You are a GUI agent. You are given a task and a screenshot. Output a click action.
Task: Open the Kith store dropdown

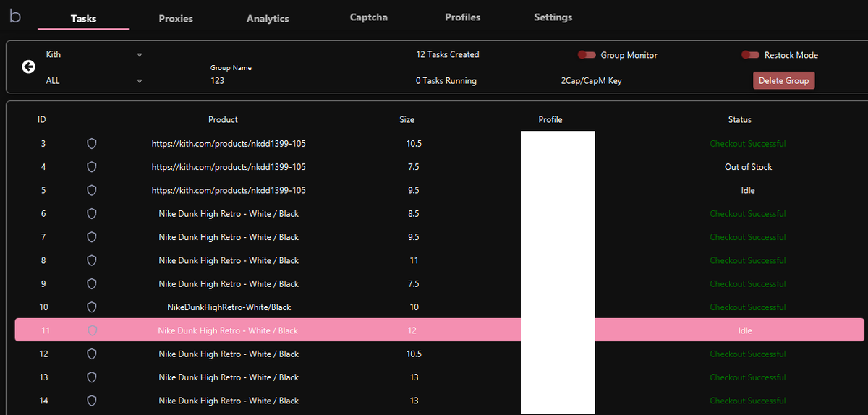coord(94,54)
